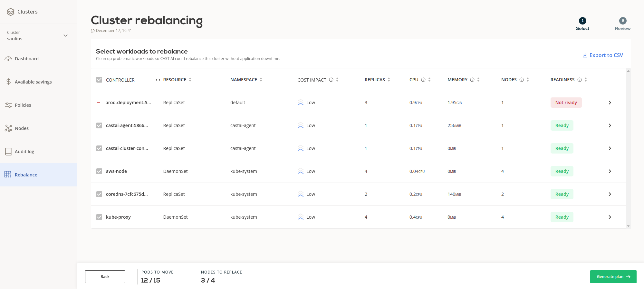644x289 pixels.
Task: Uncheck the coredns-7cfc675d row checkbox
Action: [x=99, y=194]
